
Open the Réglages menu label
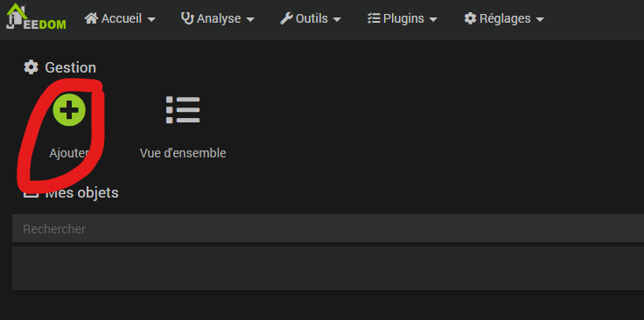coord(505,18)
